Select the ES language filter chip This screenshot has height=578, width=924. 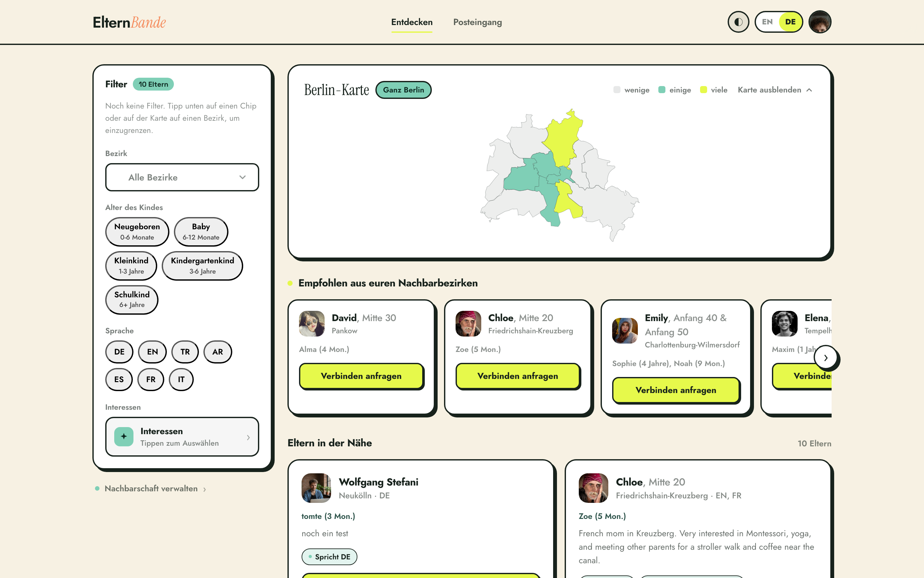tap(119, 379)
